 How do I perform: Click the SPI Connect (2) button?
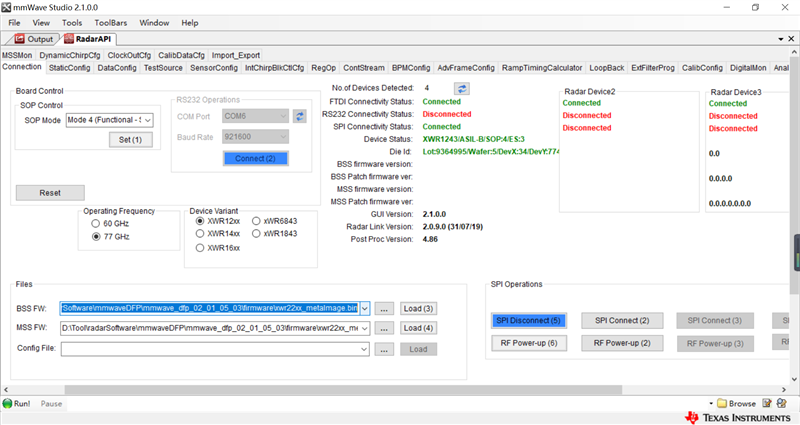[622, 320]
